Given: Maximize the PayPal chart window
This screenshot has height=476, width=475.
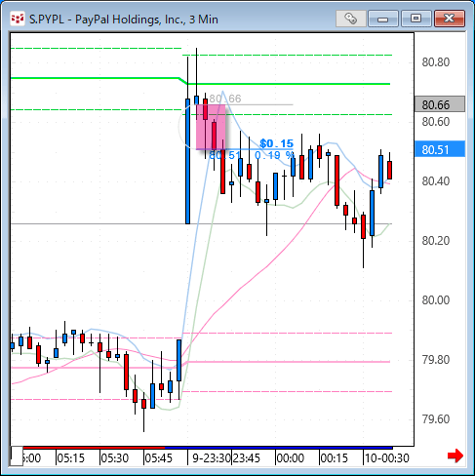Looking at the screenshot, I should click(x=416, y=19).
